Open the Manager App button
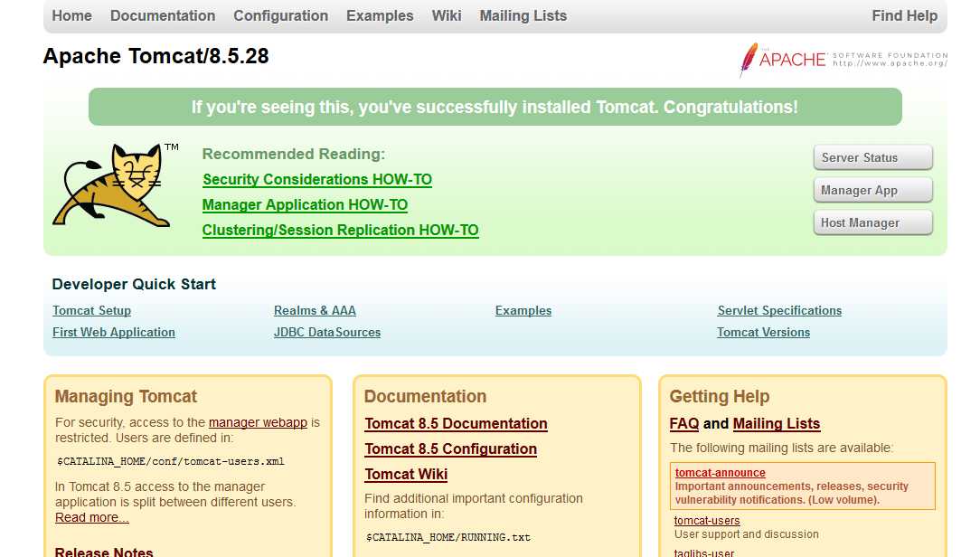 coord(873,190)
